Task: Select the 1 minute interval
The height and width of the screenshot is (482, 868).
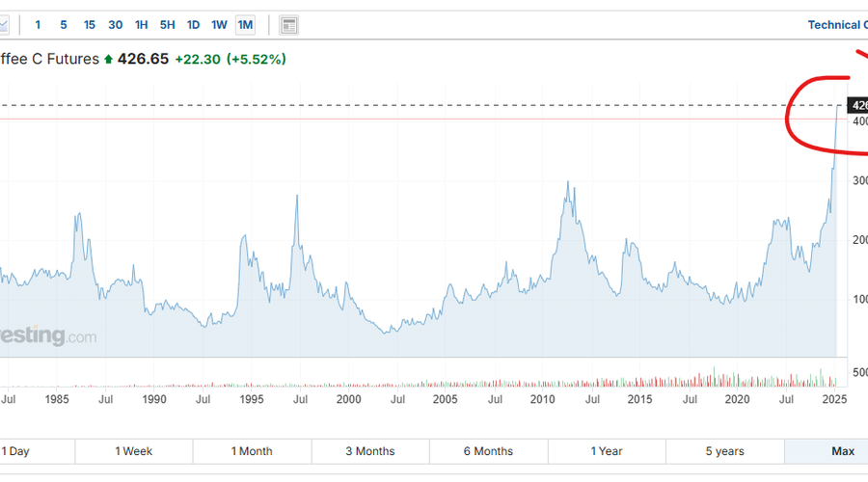Action: pos(38,25)
